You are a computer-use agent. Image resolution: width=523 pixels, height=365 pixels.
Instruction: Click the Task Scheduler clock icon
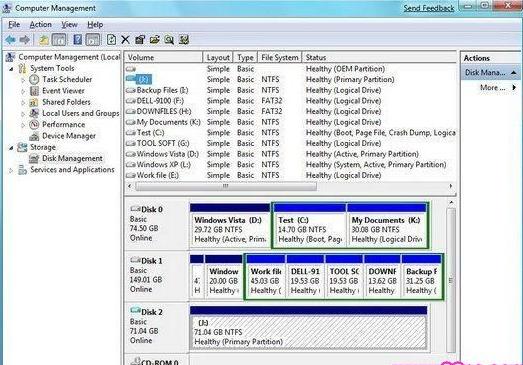(34, 79)
